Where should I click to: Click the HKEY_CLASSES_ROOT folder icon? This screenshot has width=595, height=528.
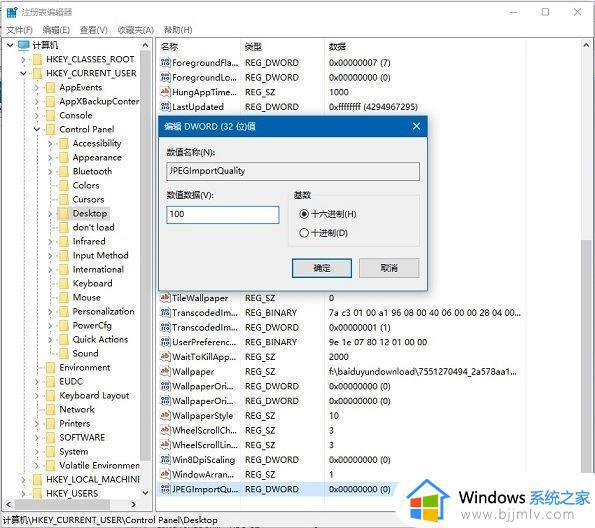37,60
